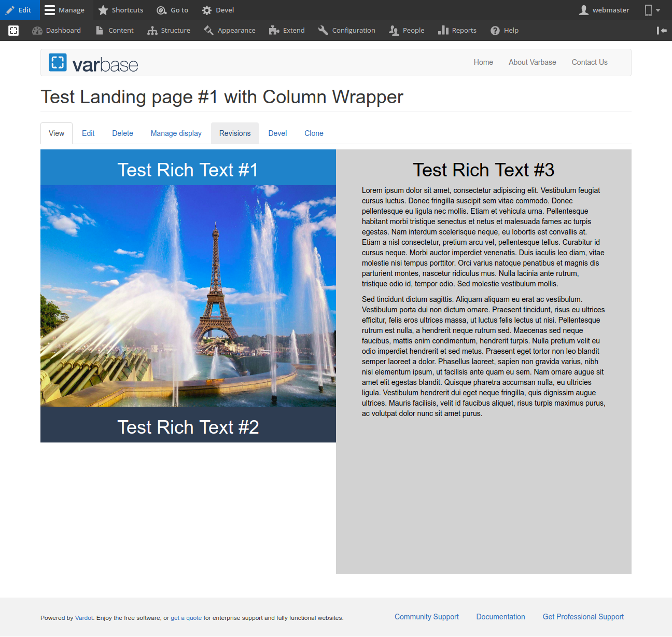The width and height of the screenshot is (672, 637).
Task: Open the Content admin menu
Action: (115, 31)
